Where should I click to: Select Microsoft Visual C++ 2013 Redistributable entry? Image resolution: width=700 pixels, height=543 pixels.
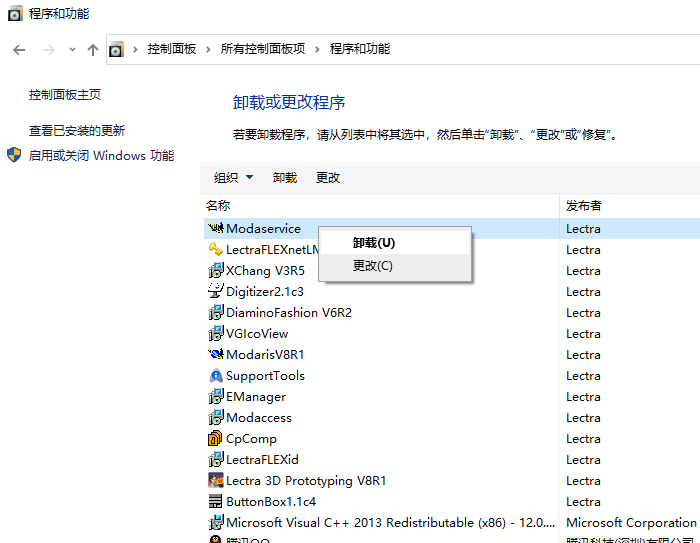[391, 522]
